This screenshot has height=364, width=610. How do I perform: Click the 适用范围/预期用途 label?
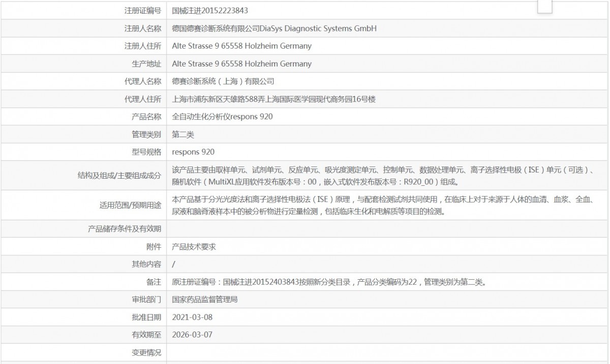[131, 205]
